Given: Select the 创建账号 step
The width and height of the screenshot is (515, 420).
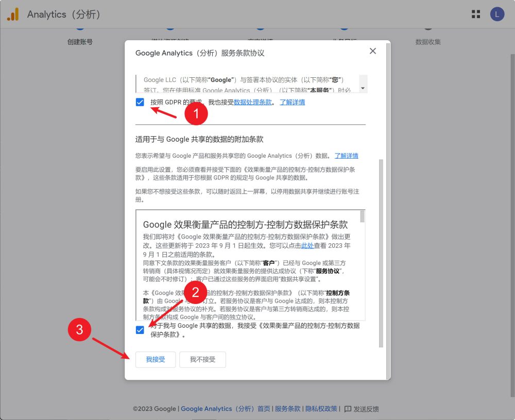Looking at the screenshot, I should (x=80, y=42).
